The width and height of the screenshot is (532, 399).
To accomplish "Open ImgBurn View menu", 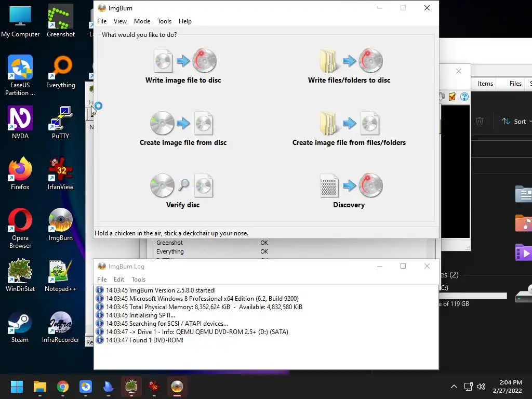I will [x=120, y=21].
